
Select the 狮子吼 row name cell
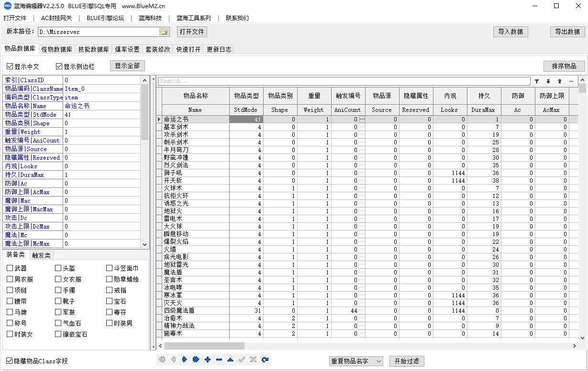(195, 173)
